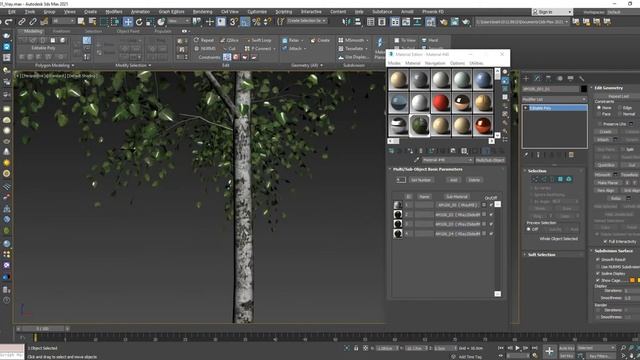
Task: Toggle the 3D Snaps icon
Action: (x=234, y=22)
